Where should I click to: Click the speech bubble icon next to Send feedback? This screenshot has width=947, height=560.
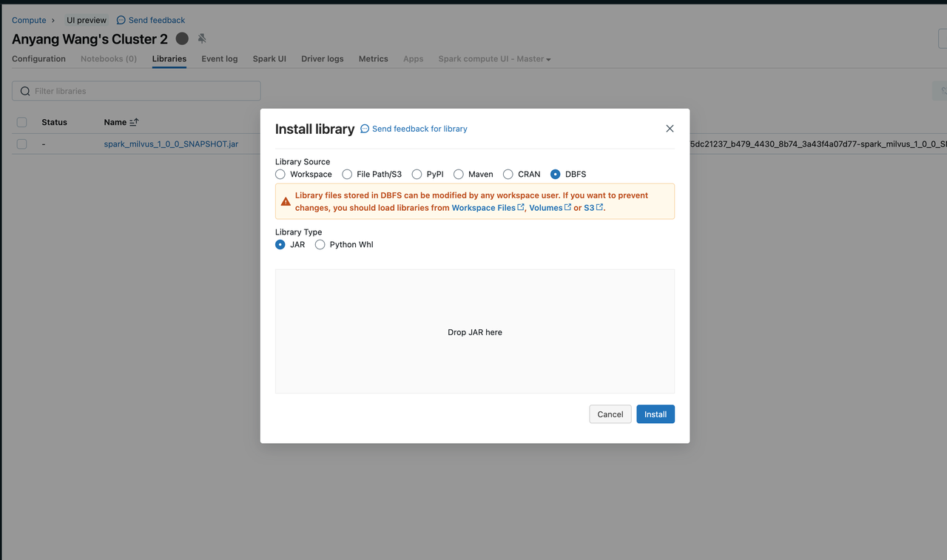119,20
